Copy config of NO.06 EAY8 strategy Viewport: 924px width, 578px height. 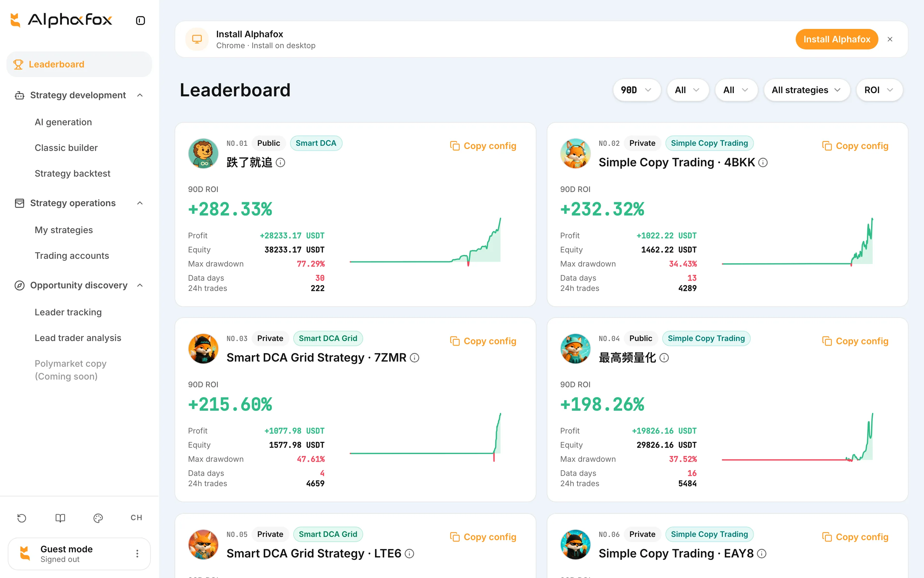click(x=855, y=537)
